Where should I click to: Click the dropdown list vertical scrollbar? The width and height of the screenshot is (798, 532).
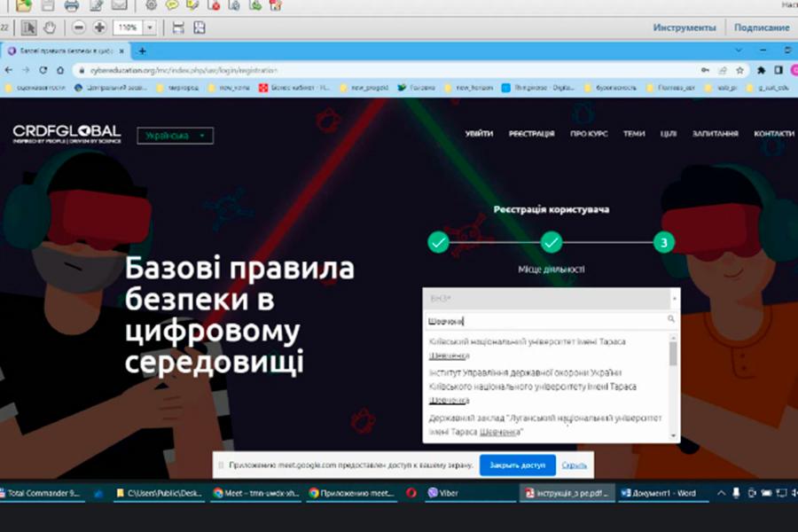673,355
